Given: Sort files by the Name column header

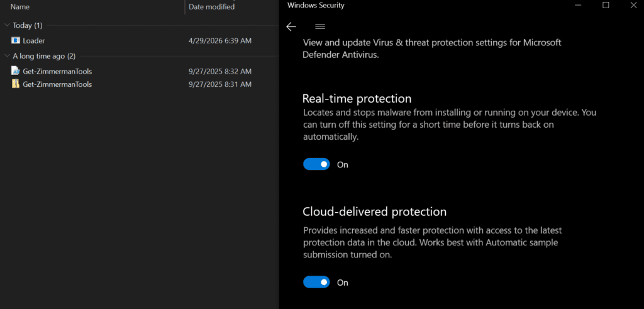Looking at the screenshot, I should [x=19, y=7].
